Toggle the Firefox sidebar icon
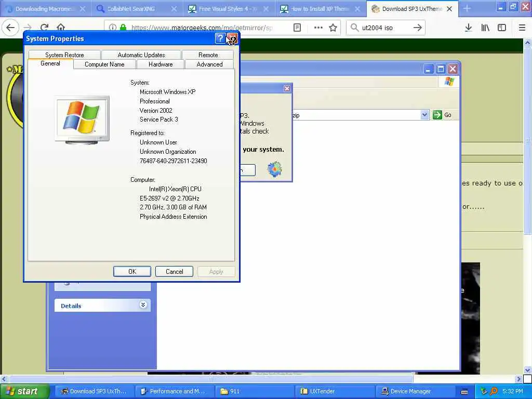Screen dimensions: 532x399 (502, 28)
